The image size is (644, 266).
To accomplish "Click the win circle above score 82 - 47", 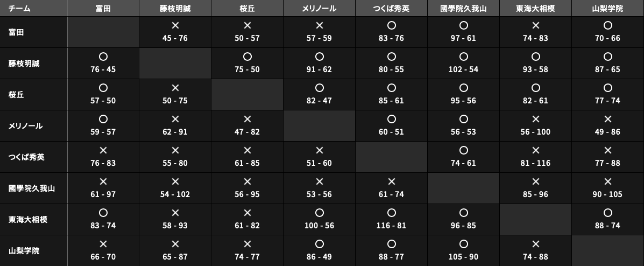I will click(x=319, y=88).
